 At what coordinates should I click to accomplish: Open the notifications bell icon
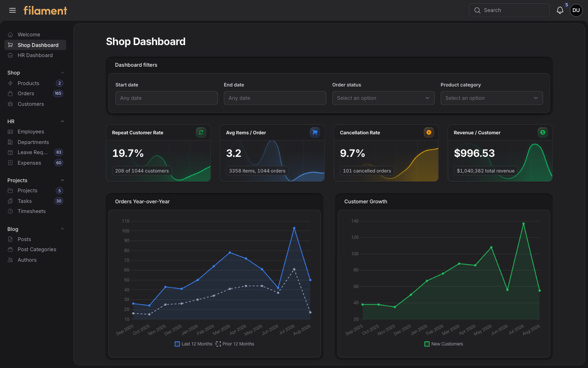coord(560,10)
